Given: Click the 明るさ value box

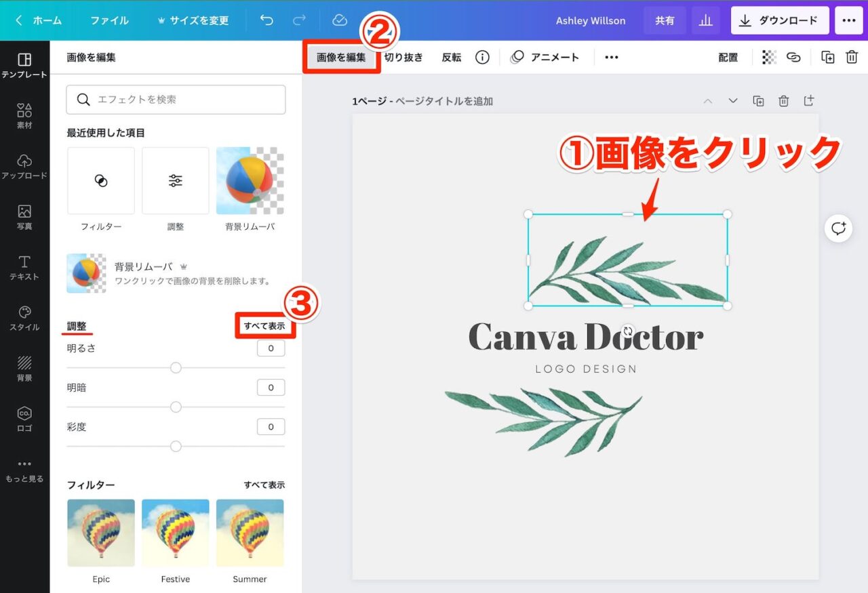Looking at the screenshot, I should (x=271, y=348).
